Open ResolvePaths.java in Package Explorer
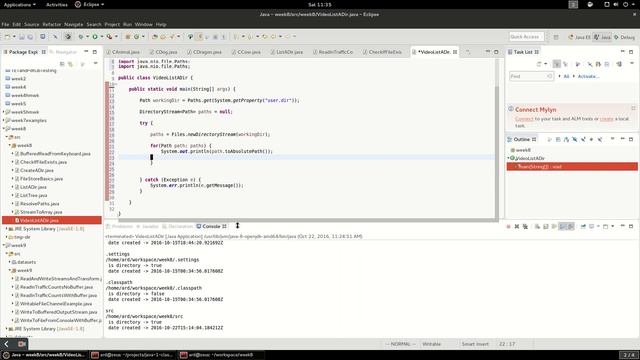 tap(40, 204)
